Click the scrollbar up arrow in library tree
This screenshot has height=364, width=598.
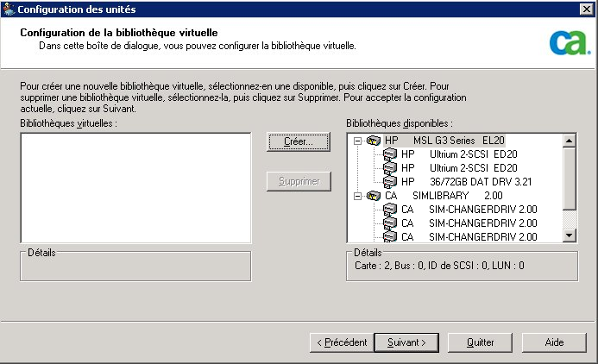tap(569, 140)
